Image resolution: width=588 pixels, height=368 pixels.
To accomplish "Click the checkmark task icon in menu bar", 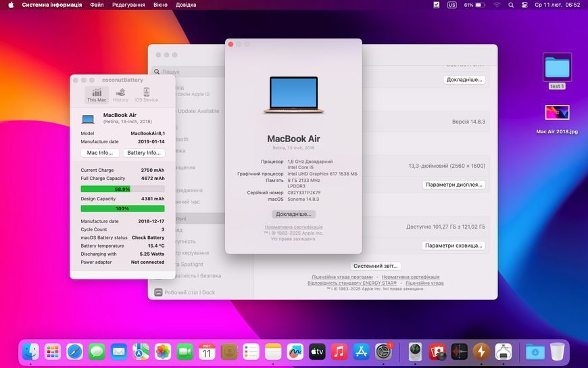I will (437, 5).
